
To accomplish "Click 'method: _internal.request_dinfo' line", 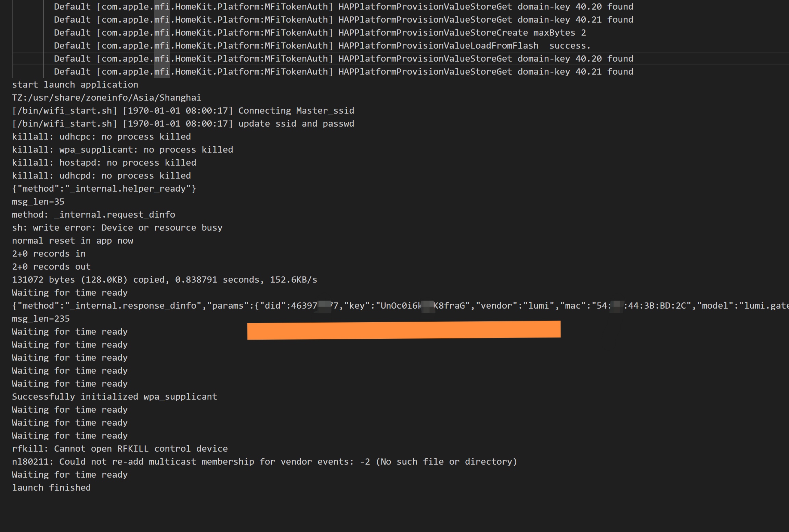I will click(93, 215).
